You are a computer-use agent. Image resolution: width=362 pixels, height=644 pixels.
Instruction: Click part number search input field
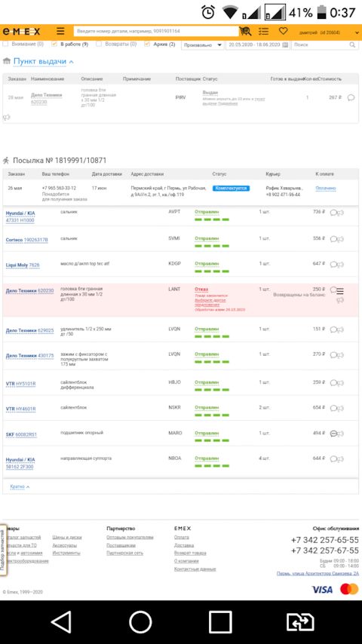(156, 31)
